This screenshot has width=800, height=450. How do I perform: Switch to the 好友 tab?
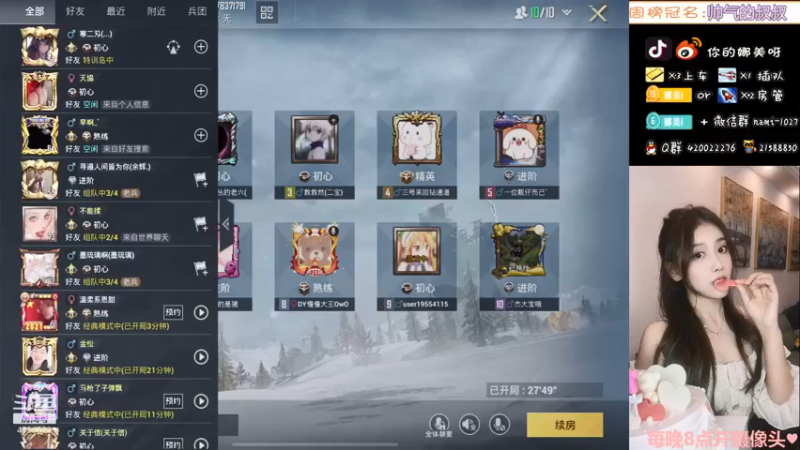(76, 11)
